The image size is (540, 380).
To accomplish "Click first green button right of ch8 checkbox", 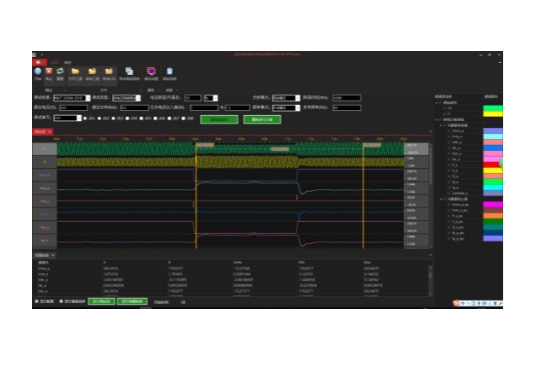I will click(219, 120).
